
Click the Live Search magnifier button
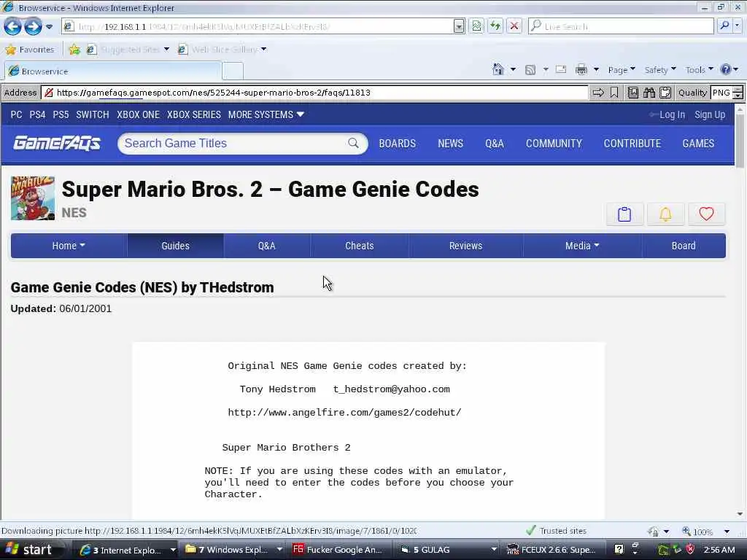tap(724, 26)
